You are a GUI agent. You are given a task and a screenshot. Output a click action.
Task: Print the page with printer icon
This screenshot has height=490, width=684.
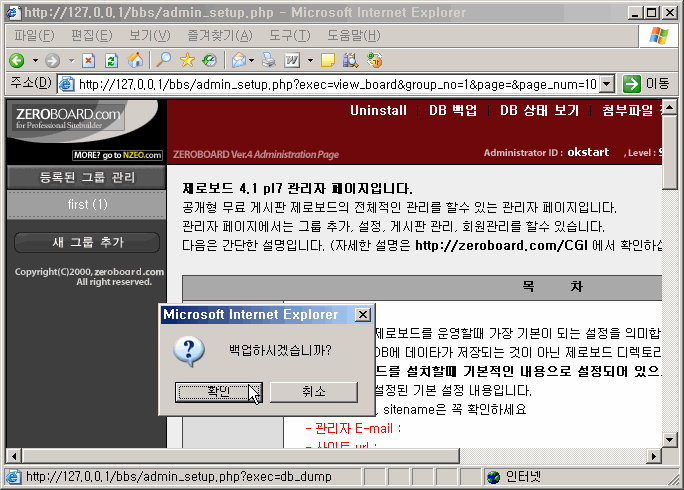pyautogui.click(x=269, y=60)
